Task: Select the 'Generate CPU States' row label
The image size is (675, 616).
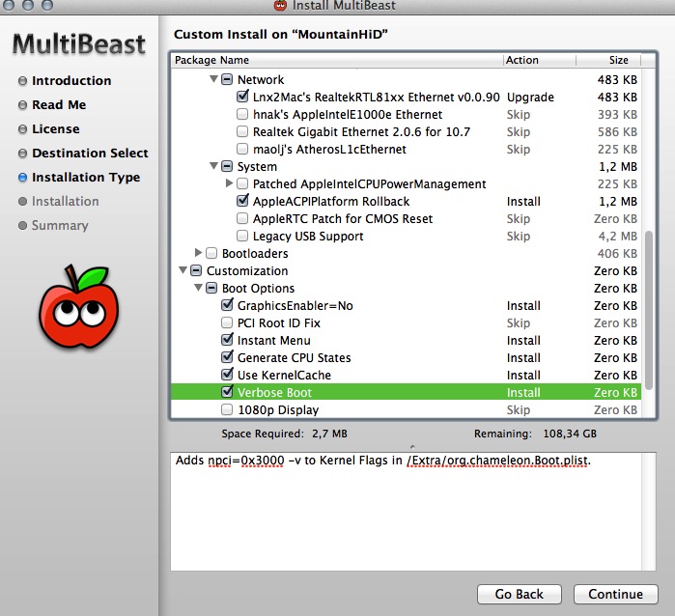Action: tap(294, 357)
